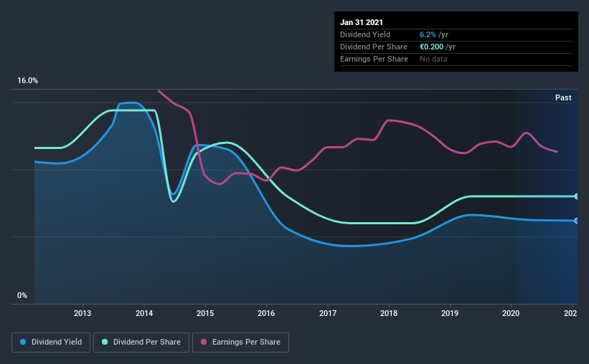Click the 2014 x-axis label
This screenshot has width=589, height=364.
click(x=144, y=313)
